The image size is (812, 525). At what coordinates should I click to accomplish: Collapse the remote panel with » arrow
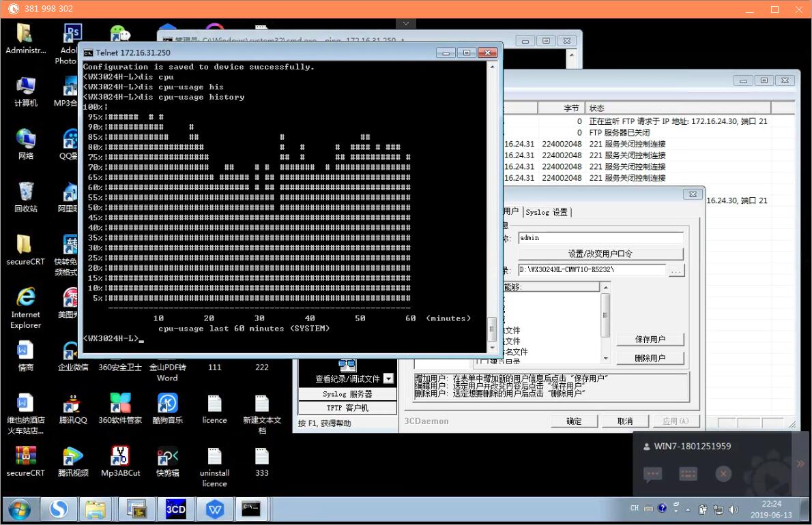pyautogui.click(x=800, y=464)
